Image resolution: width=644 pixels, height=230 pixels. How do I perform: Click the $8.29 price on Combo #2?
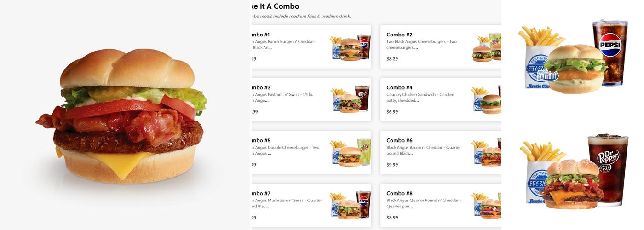(392, 59)
